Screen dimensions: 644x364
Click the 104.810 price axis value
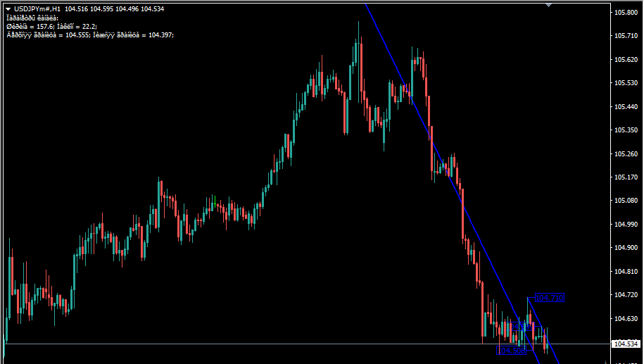pos(625,272)
